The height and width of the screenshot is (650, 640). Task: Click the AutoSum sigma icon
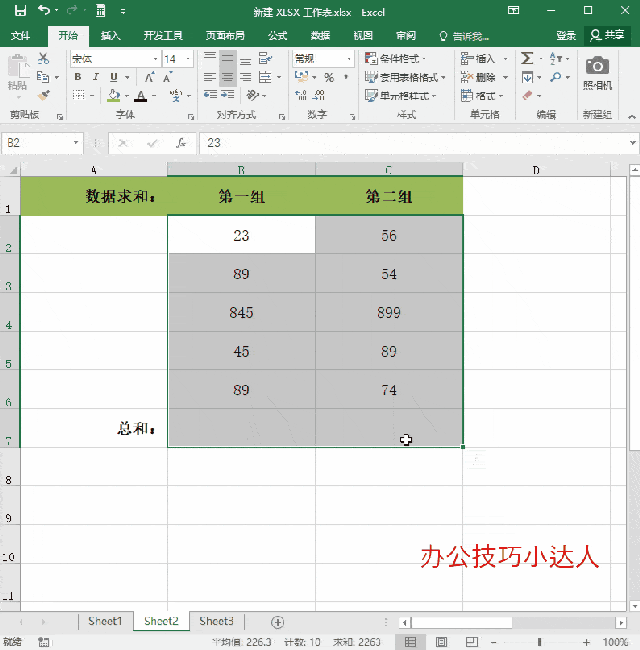point(527,58)
